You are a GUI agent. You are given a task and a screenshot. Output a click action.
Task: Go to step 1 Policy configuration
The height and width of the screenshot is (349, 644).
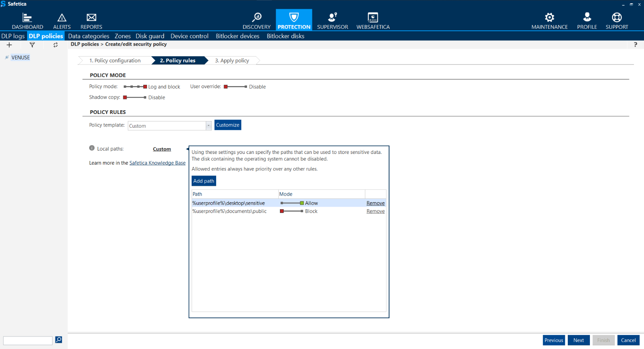point(115,61)
